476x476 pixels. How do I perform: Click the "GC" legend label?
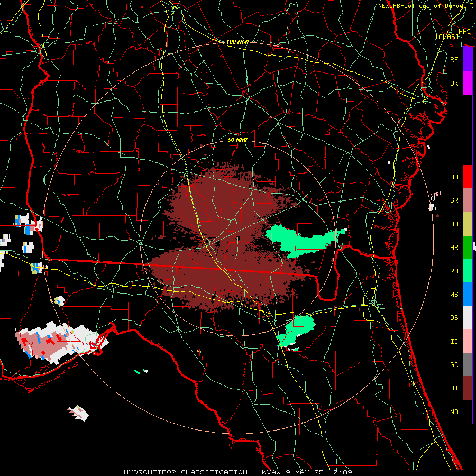454,365
